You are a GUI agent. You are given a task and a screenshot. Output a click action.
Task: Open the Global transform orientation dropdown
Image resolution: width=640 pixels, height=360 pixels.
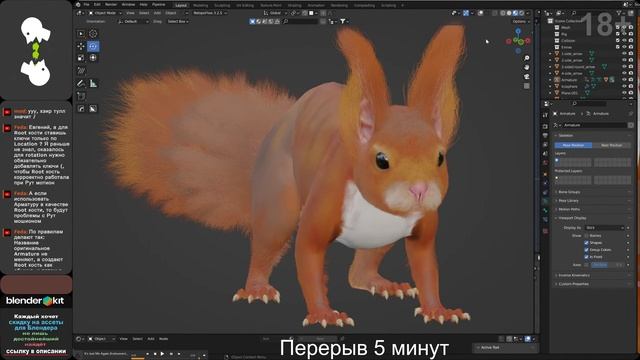coord(275,13)
